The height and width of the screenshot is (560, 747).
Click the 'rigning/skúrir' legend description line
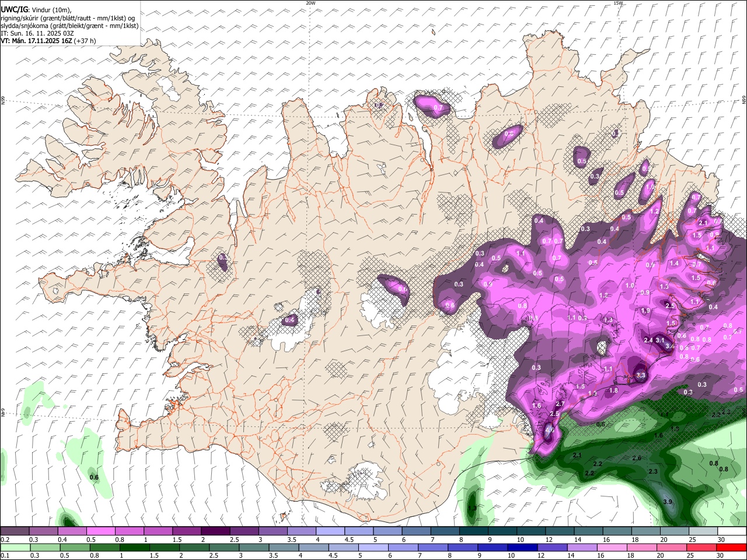coord(68,18)
